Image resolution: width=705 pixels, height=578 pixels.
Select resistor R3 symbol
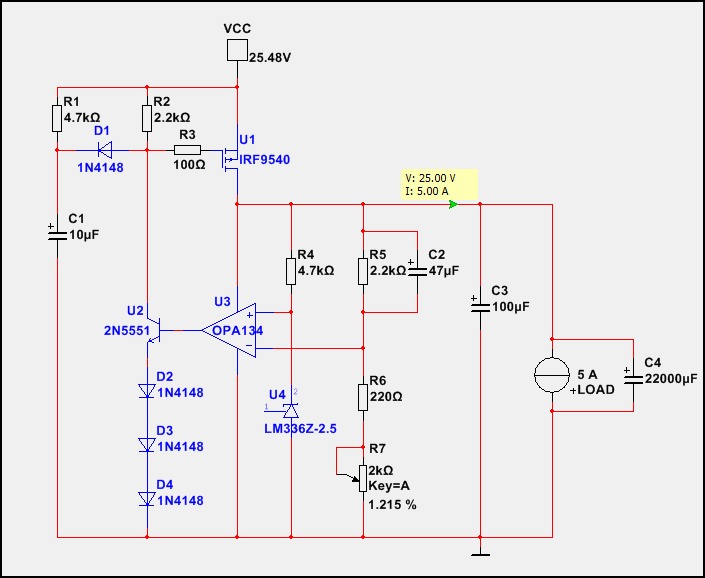tap(187, 150)
